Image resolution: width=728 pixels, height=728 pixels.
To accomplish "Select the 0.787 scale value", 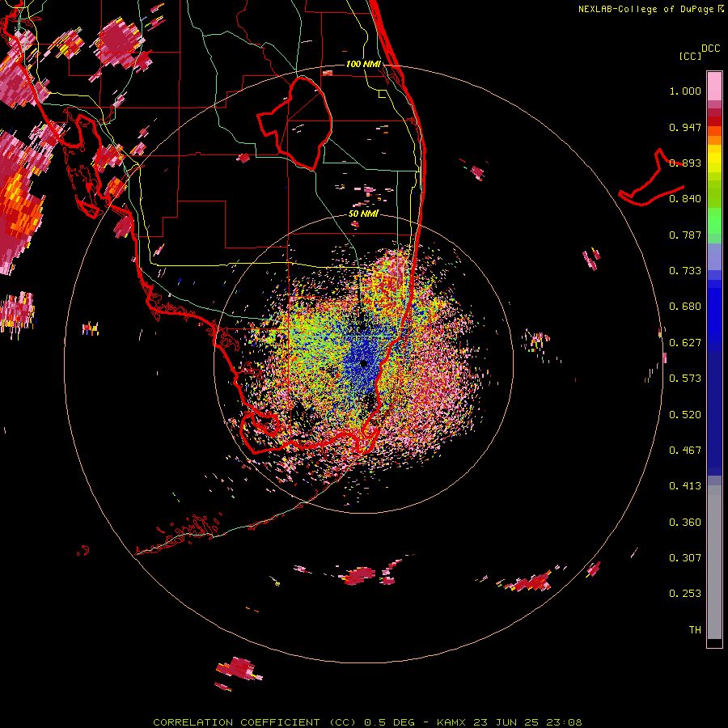I will coord(685,235).
